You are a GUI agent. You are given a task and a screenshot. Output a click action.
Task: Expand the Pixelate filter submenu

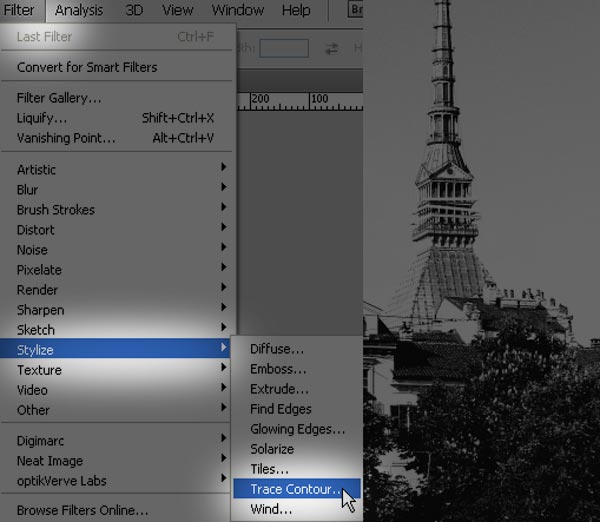[116, 270]
